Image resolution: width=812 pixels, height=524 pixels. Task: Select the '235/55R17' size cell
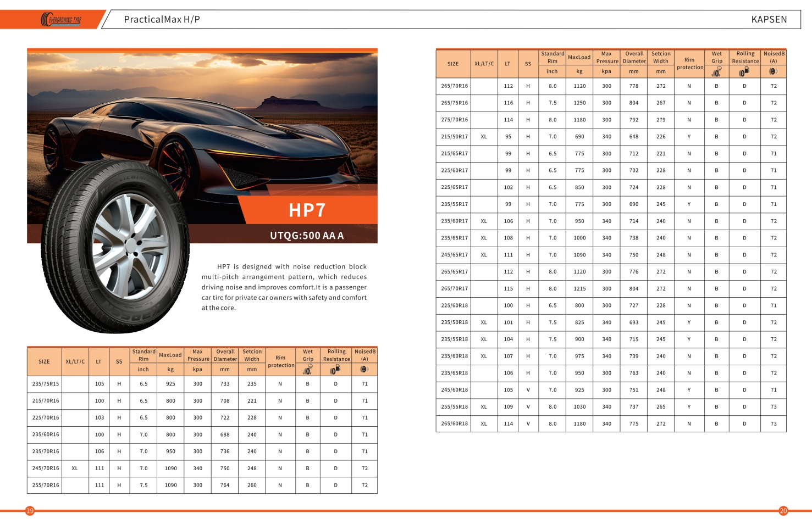(455, 204)
